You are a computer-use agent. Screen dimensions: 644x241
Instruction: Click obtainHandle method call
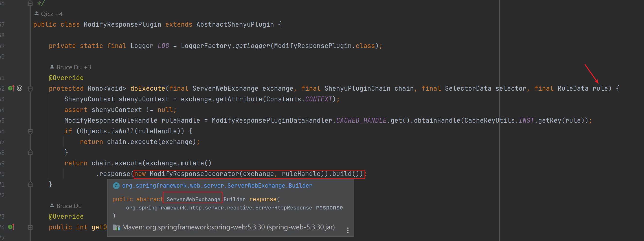click(437, 120)
